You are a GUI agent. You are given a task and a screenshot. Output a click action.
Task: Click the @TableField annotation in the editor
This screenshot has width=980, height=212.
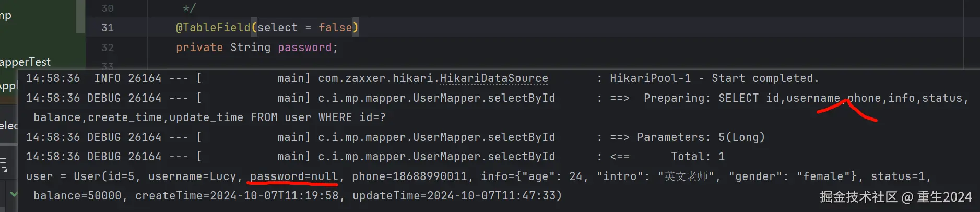[213, 28]
